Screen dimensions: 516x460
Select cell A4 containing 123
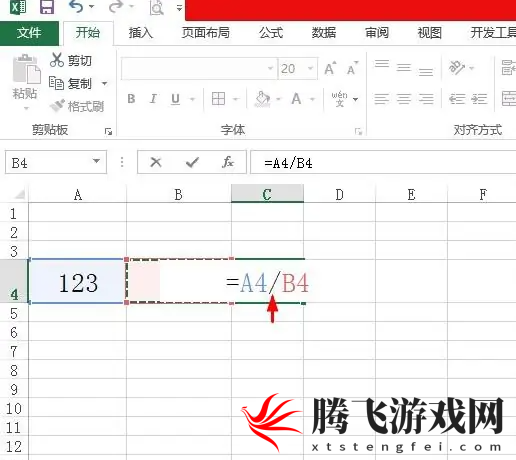pos(78,281)
